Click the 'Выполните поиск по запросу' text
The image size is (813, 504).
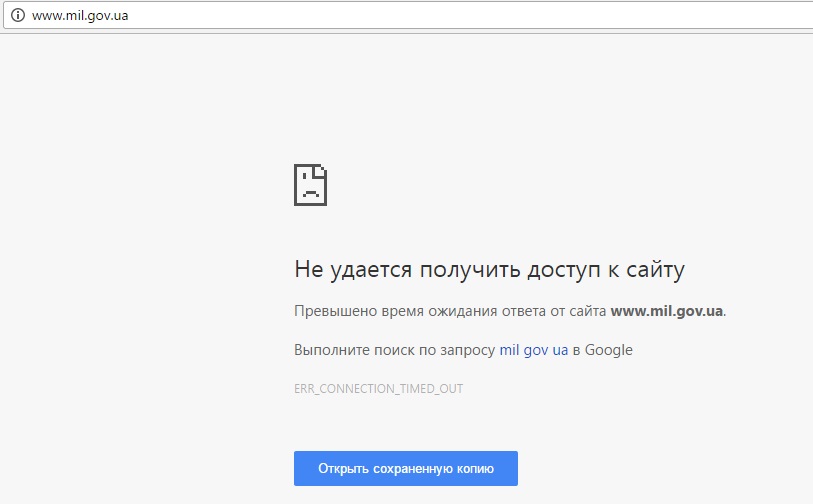point(395,350)
